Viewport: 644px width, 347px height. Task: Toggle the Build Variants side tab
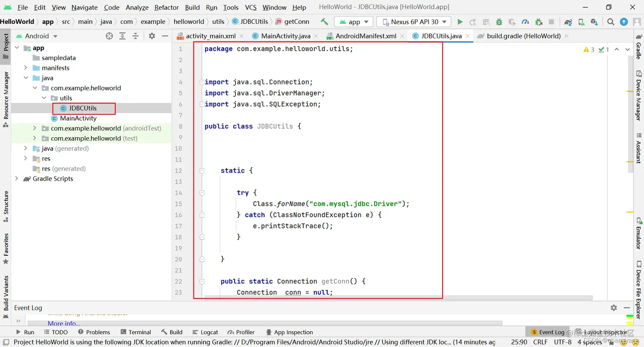6,297
